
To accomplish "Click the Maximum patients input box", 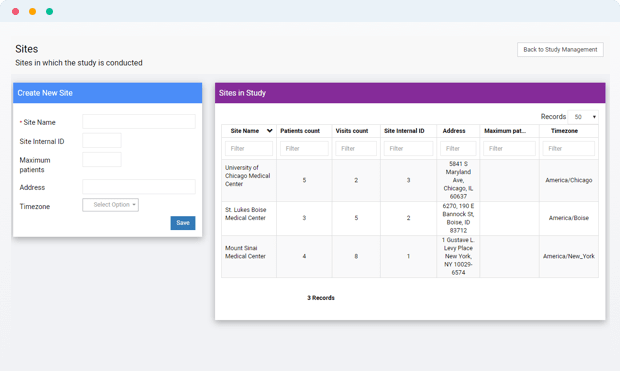I will tap(102, 159).
